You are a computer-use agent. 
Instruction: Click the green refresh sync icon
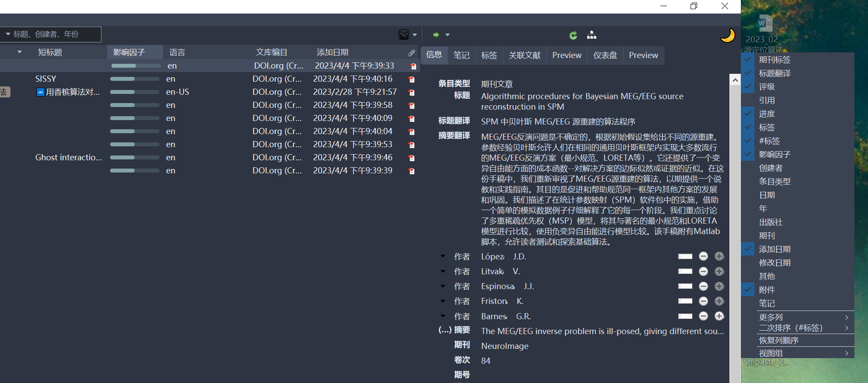click(x=573, y=35)
